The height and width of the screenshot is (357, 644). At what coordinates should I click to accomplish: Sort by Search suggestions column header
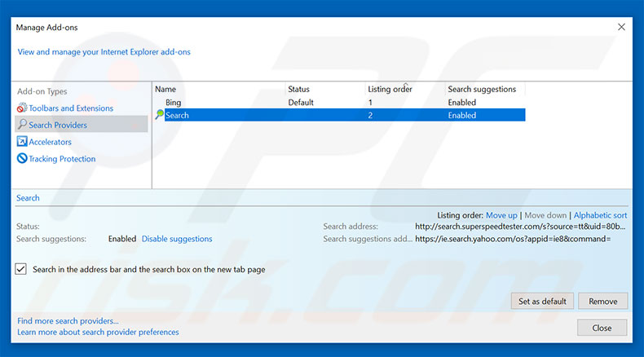click(x=482, y=89)
